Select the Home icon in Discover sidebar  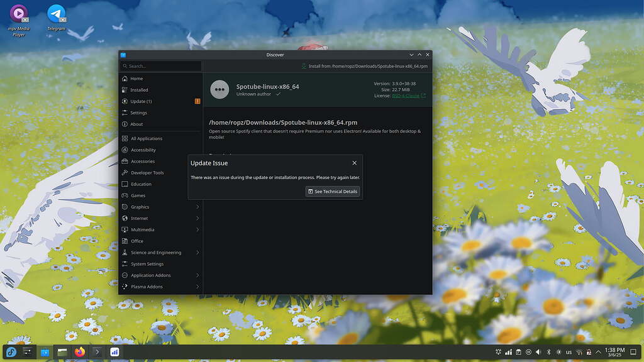pyautogui.click(x=126, y=78)
